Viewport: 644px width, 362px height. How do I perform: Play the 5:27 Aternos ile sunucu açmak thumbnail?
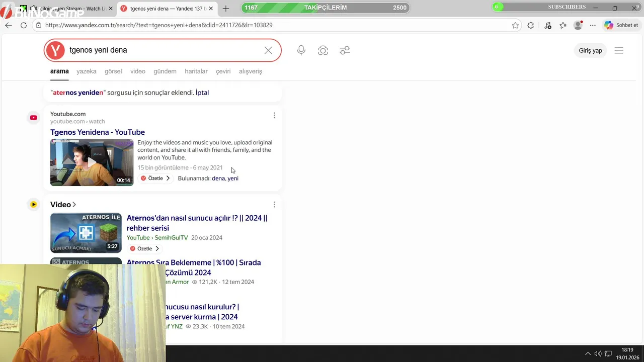point(86,233)
